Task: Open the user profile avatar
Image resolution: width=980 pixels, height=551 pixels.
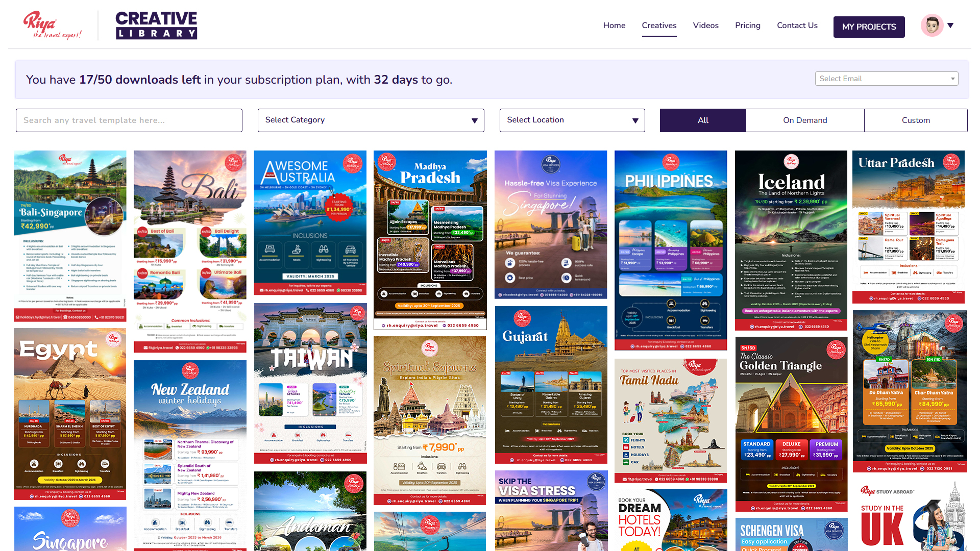Action: [932, 26]
